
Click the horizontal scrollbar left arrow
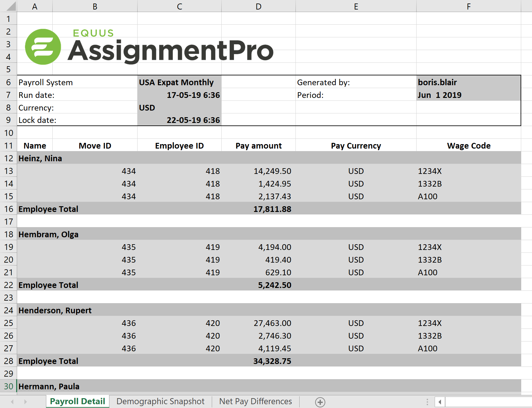point(440,402)
